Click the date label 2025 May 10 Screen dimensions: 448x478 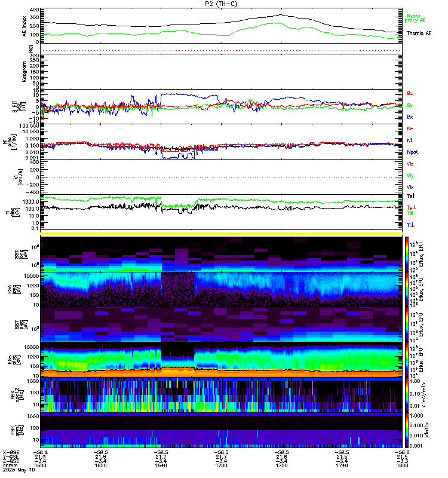tap(19, 470)
